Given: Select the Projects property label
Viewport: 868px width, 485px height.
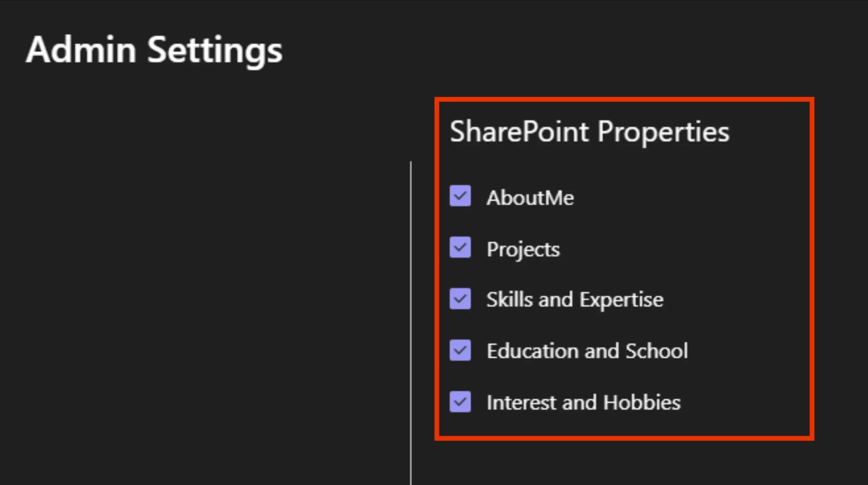Looking at the screenshot, I should 523,249.
